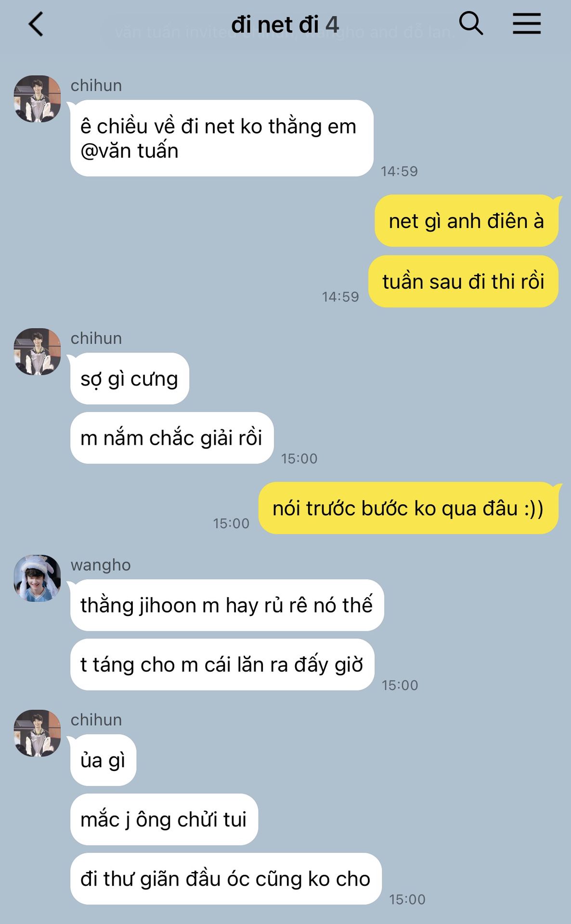The height and width of the screenshot is (924, 571).
Task: Select bubble 'ủa gì'
Action: click(x=103, y=760)
